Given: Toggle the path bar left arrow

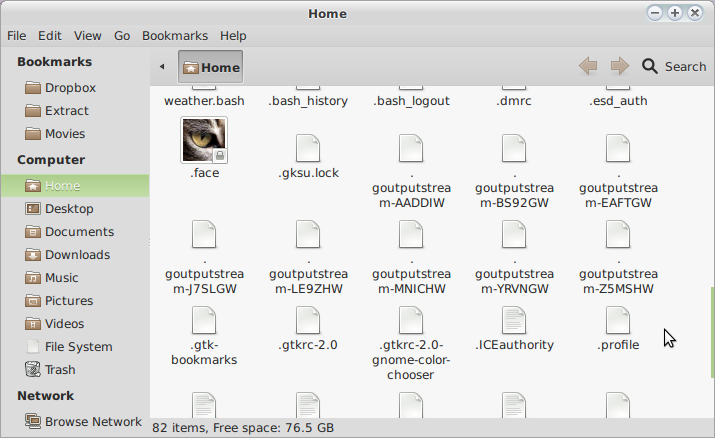Looking at the screenshot, I should pyautogui.click(x=162, y=67).
